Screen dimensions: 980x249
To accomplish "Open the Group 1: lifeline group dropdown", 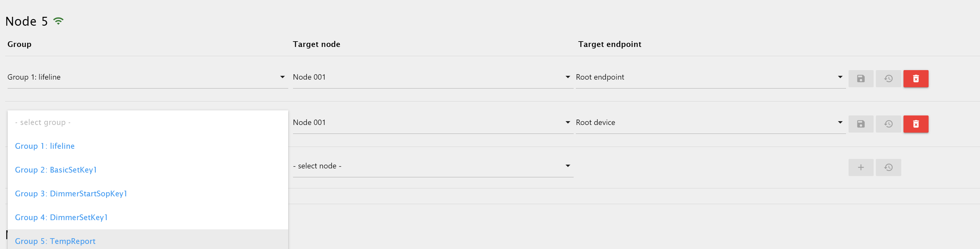I will [147, 77].
